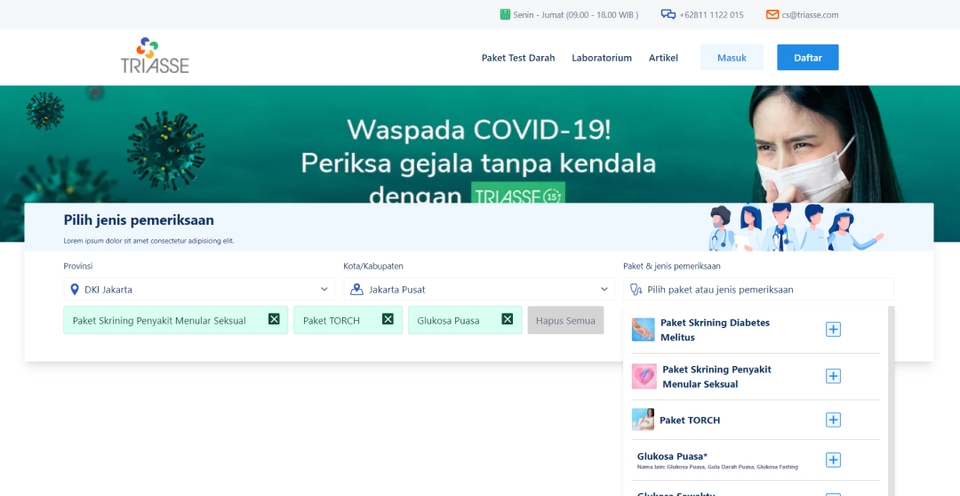
Task: Open the Artikel menu item
Action: [664, 58]
